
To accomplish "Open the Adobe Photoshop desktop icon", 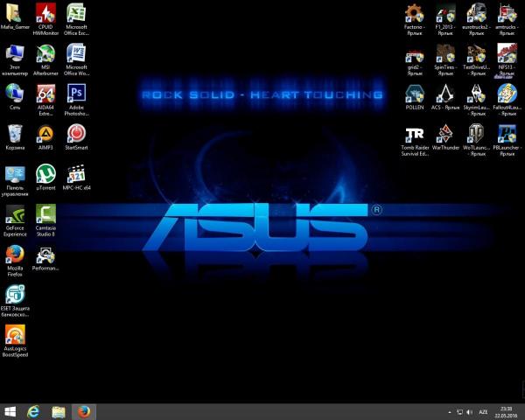I will tap(76, 93).
